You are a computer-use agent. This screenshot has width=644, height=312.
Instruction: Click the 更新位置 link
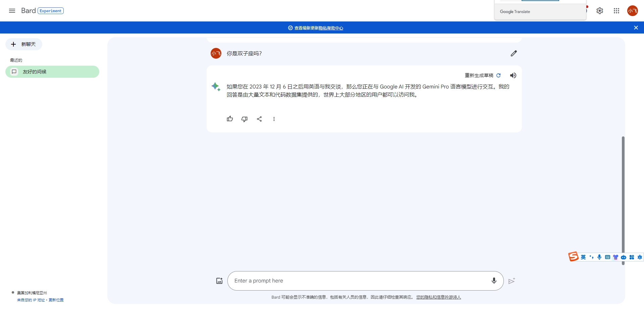coord(56,300)
